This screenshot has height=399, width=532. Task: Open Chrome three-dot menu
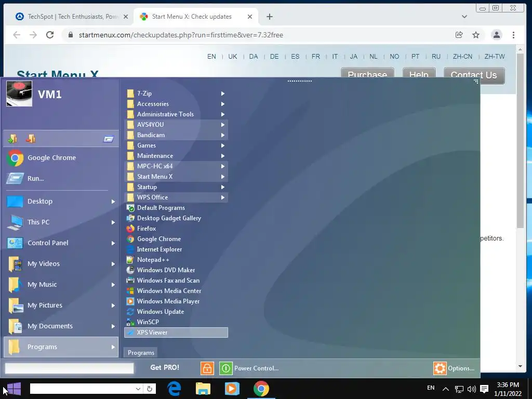(513, 35)
